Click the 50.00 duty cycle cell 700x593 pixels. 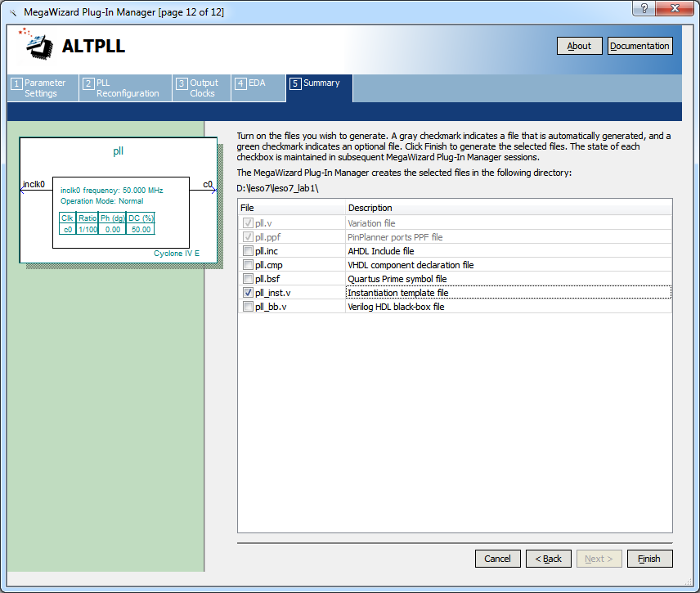(141, 229)
